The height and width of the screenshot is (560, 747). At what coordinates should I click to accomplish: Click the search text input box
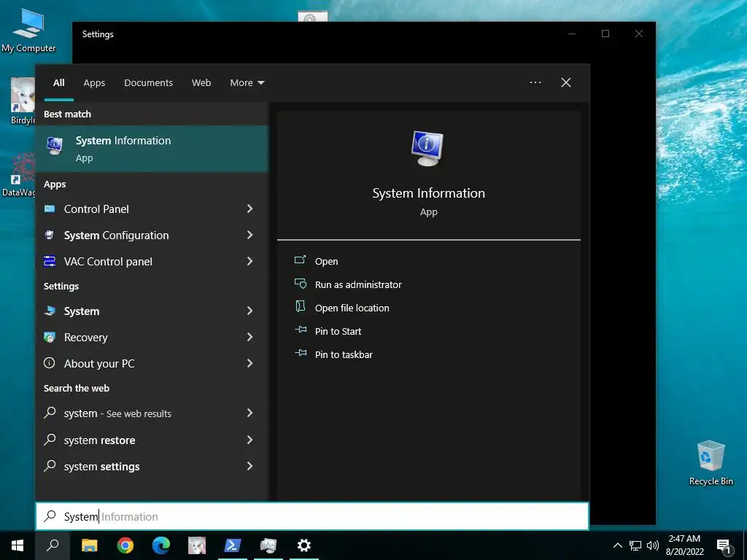[x=312, y=516]
